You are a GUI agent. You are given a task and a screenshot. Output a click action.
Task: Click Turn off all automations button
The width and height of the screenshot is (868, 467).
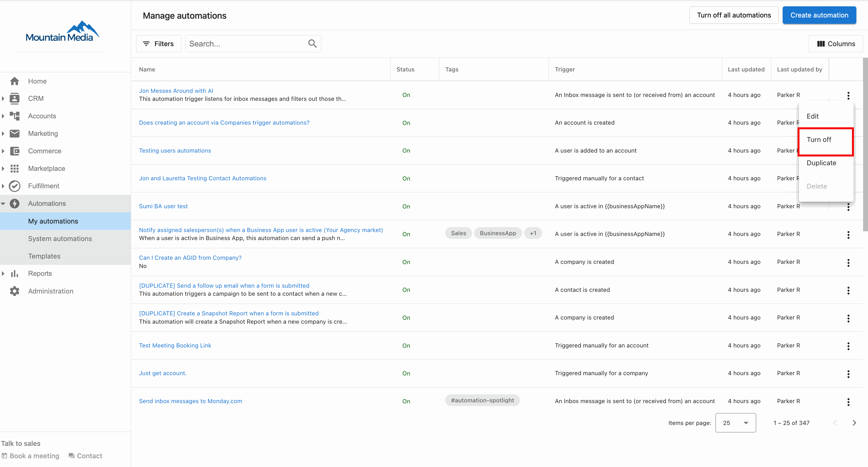click(x=734, y=15)
